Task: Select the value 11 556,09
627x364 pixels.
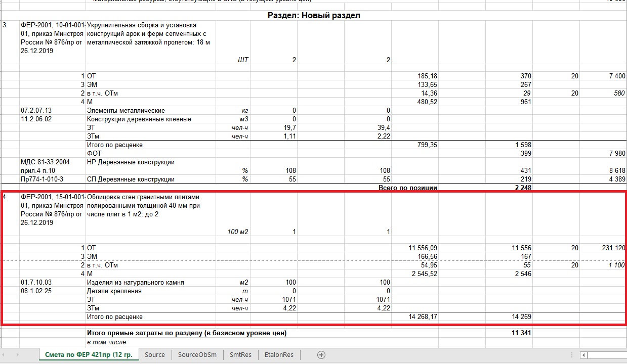Action: (x=423, y=248)
